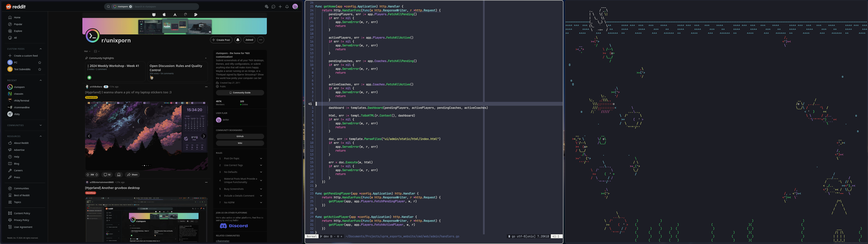
Task: Toggle Joined status for r/unixporn
Action: 249,40
